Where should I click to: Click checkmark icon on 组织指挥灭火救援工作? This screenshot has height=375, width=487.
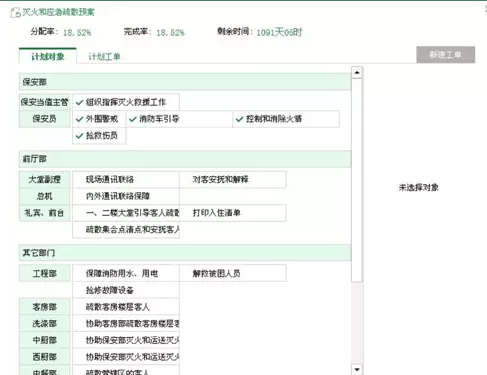click(79, 102)
